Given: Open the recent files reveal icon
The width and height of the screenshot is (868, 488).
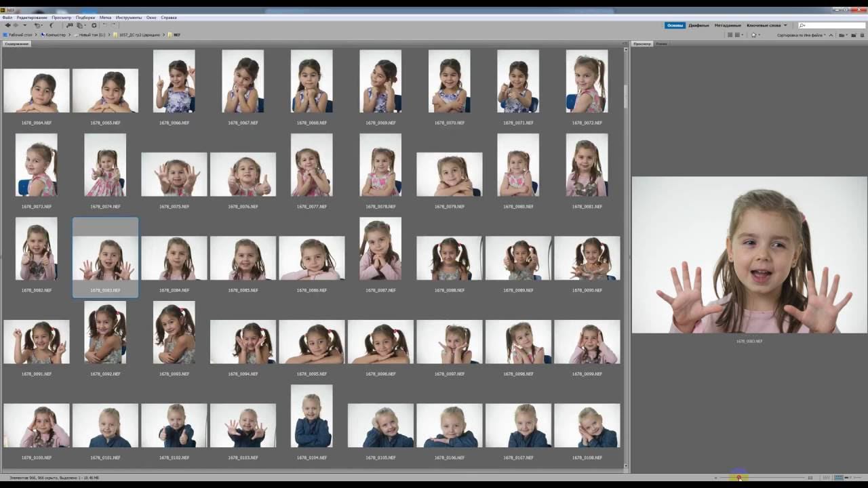Looking at the screenshot, I should [x=38, y=25].
